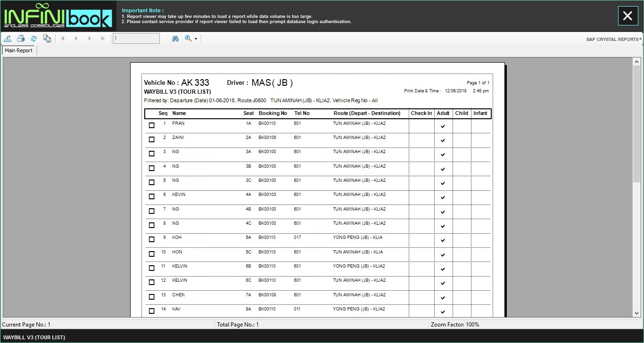Go to previous page arrow
Screen dimensions: 644x343
pos(76,39)
